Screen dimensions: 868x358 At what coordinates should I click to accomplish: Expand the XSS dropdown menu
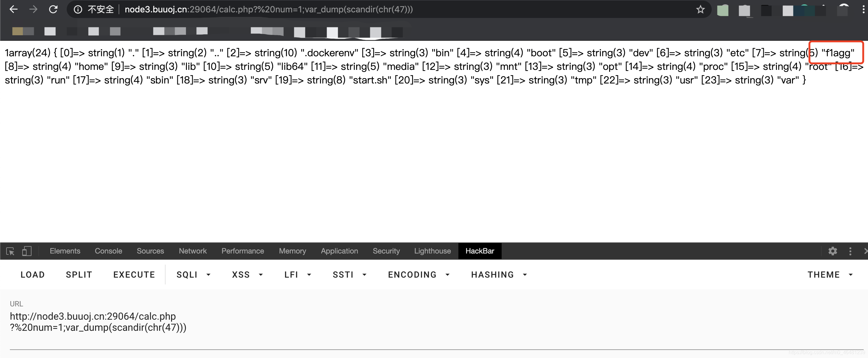tap(247, 275)
